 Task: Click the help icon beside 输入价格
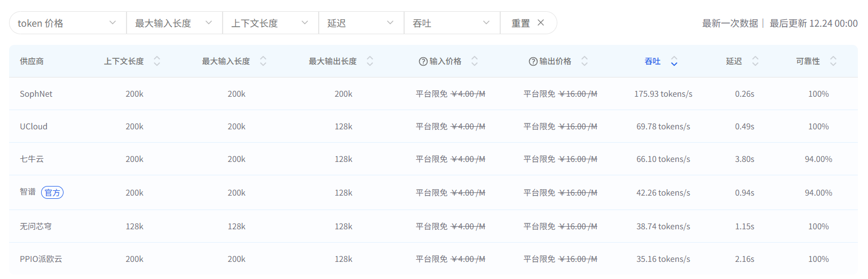tap(423, 61)
